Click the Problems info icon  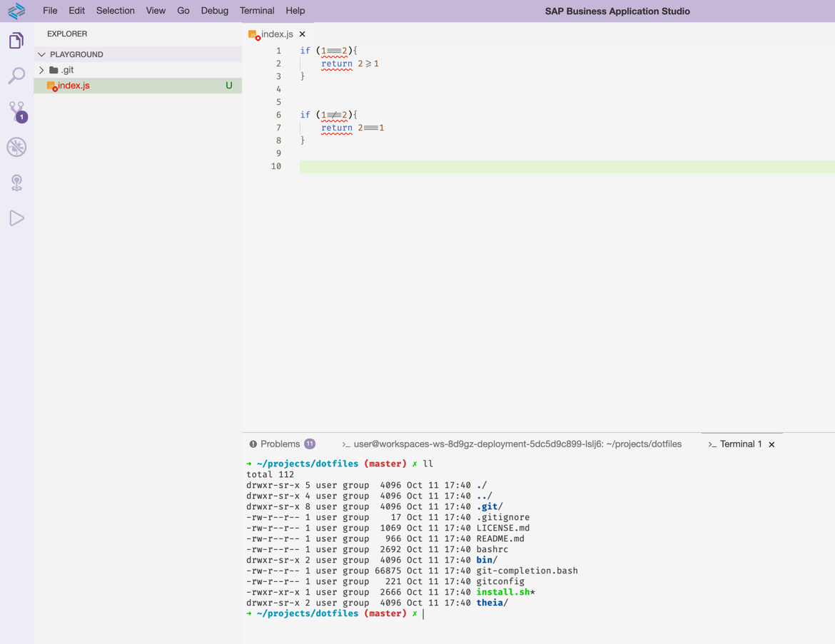point(253,444)
